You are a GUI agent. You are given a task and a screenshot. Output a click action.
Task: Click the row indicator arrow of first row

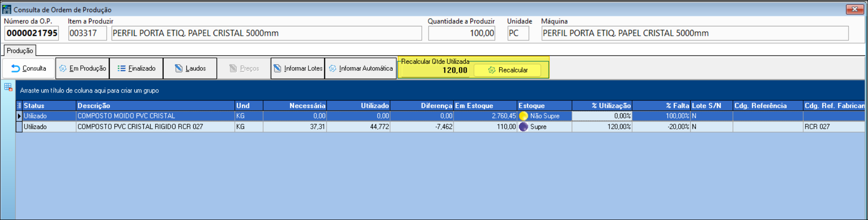coord(20,116)
